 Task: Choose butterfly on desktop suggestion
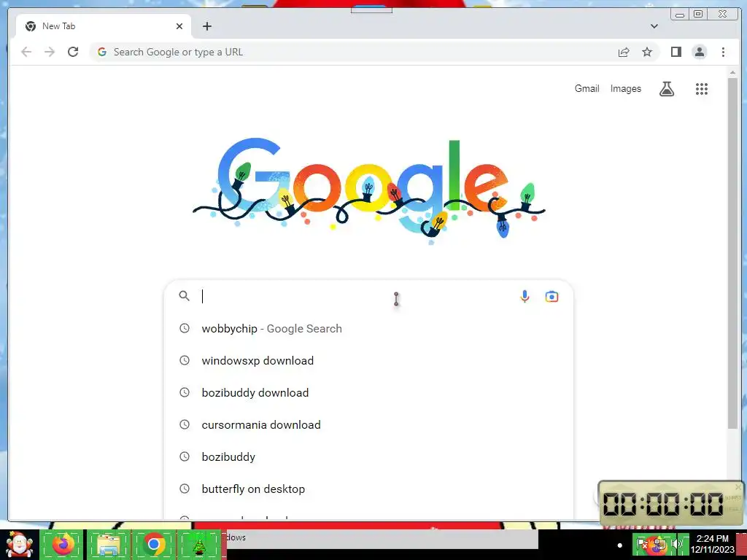(368, 489)
